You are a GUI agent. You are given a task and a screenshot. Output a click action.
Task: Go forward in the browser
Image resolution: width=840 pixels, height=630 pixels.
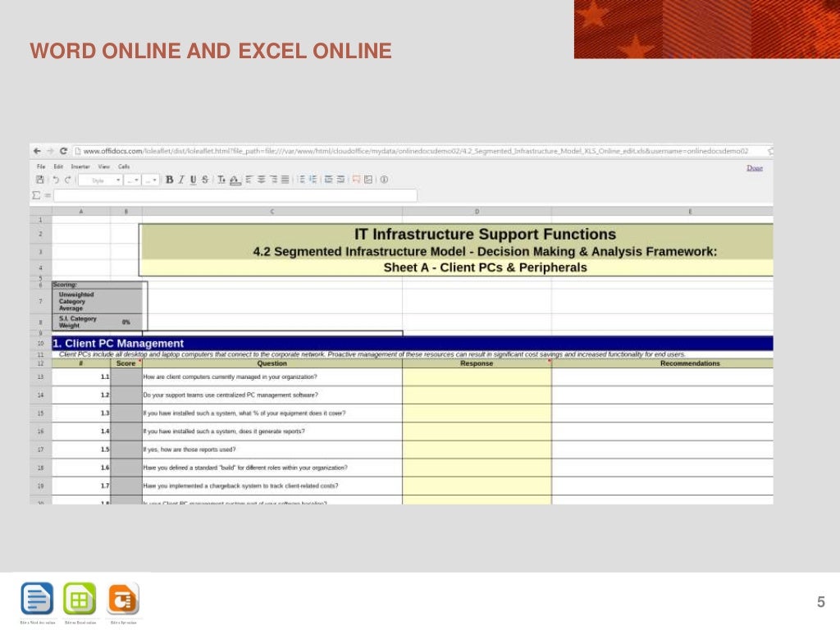coord(50,151)
